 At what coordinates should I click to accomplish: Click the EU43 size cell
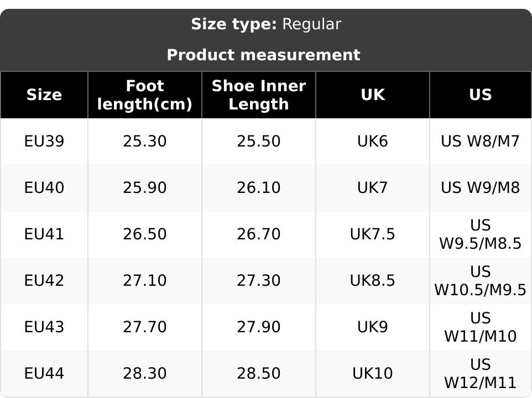tap(44, 327)
